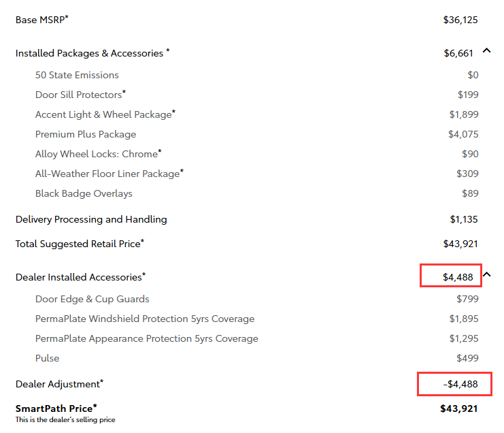Collapse the Installed Packages & Accessories section
The width and height of the screenshot is (504, 433).
[486, 51]
